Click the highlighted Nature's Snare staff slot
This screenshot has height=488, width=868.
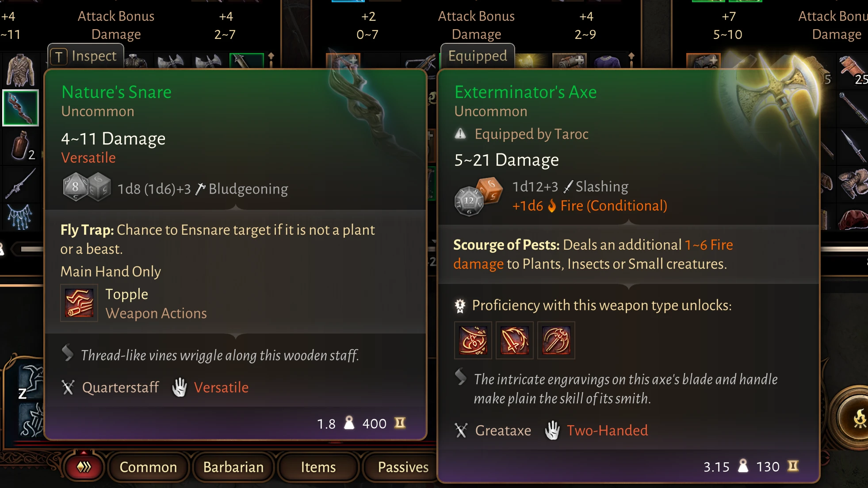pos(20,108)
